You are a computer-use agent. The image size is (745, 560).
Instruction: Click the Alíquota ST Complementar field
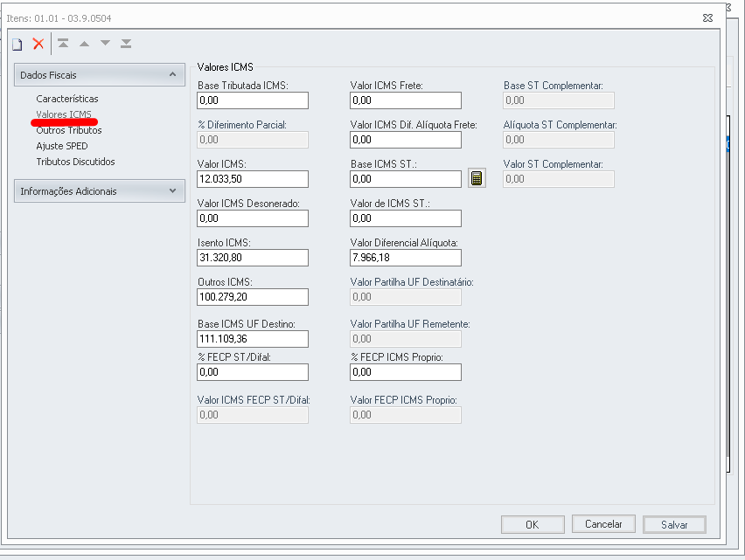tap(559, 140)
